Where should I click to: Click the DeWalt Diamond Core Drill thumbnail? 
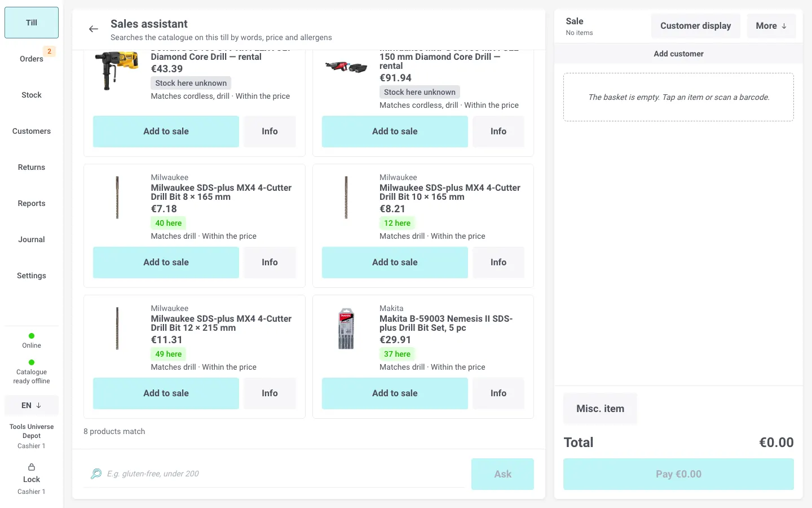pyautogui.click(x=117, y=70)
